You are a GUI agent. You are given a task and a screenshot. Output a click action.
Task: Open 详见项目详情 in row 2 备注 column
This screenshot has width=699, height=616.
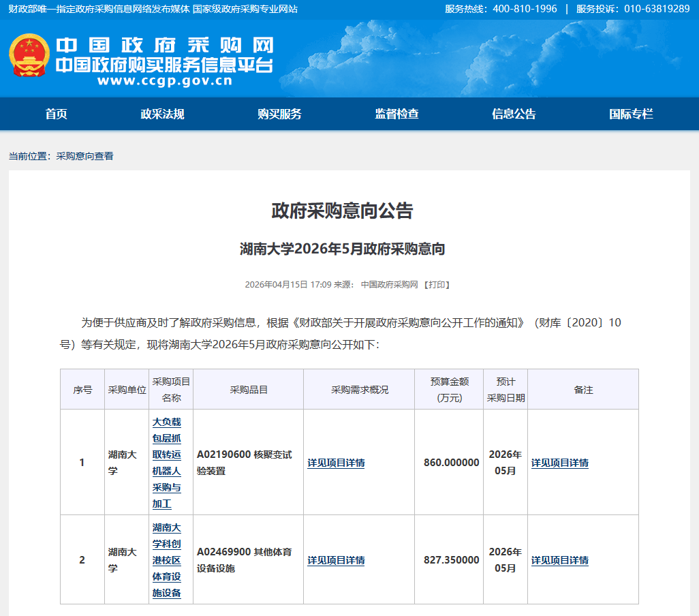(x=560, y=560)
